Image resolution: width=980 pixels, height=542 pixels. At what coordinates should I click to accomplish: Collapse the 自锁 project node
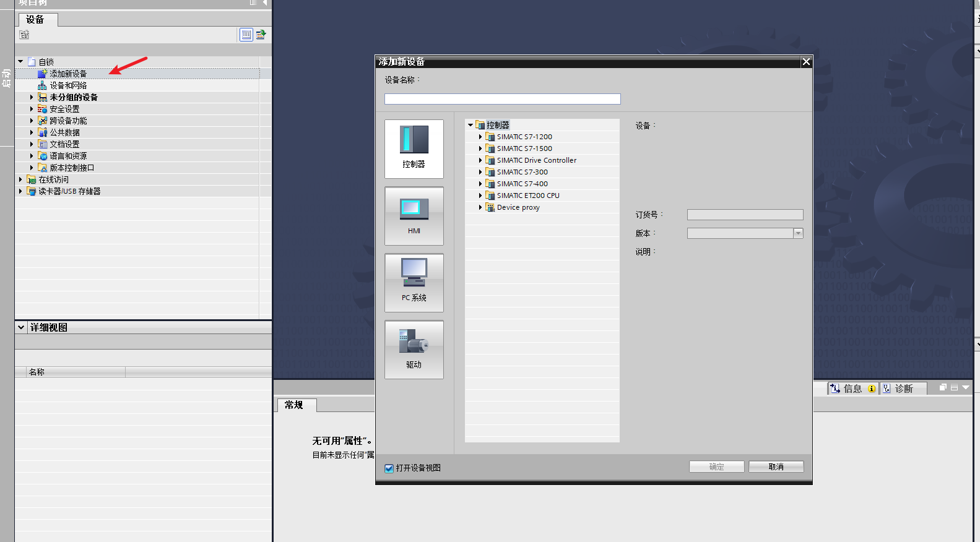click(20, 62)
